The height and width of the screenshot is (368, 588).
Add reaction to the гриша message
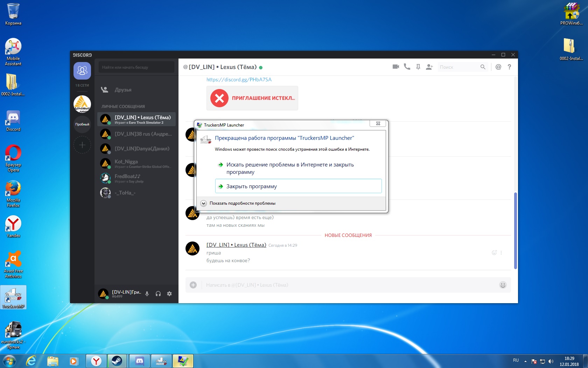[x=494, y=252]
